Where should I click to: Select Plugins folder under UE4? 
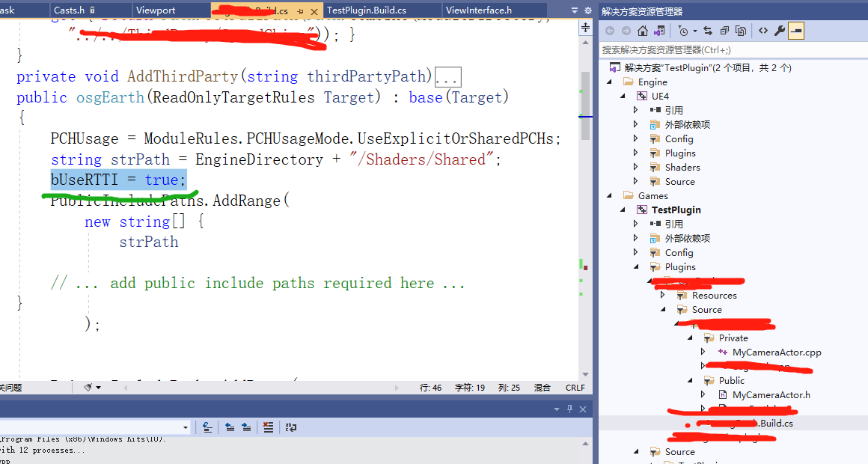[680, 153]
